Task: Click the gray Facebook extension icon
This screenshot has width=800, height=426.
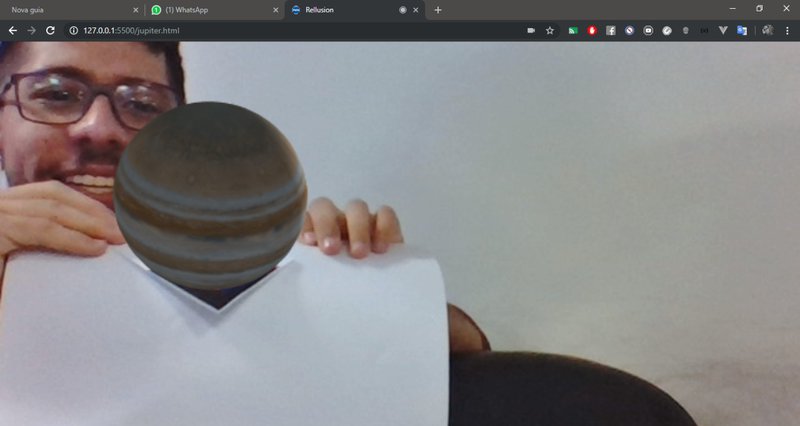Action: click(611, 31)
